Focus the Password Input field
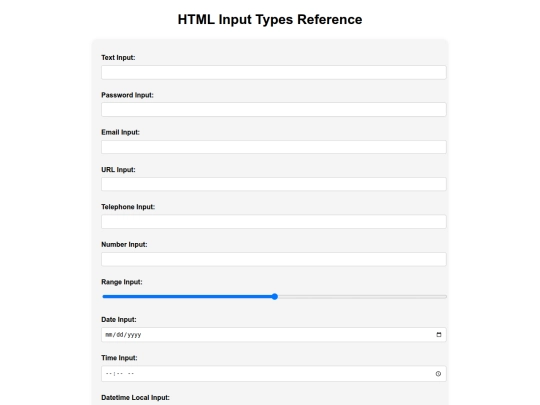Image resolution: width=540 pixels, height=405 pixels. tap(274, 110)
